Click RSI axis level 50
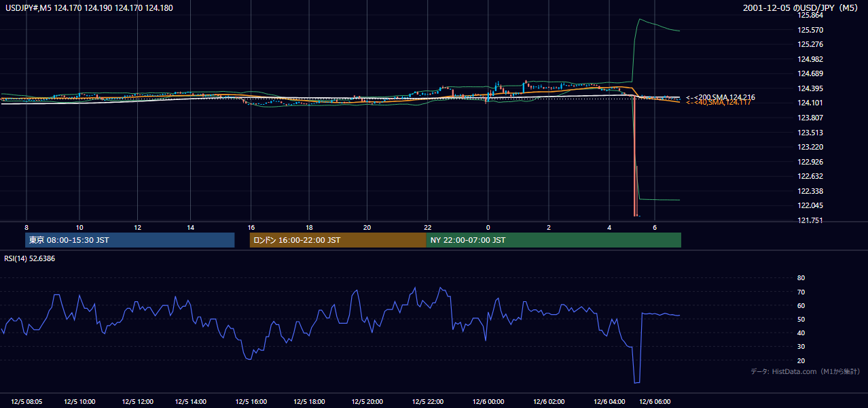 pyautogui.click(x=801, y=319)
